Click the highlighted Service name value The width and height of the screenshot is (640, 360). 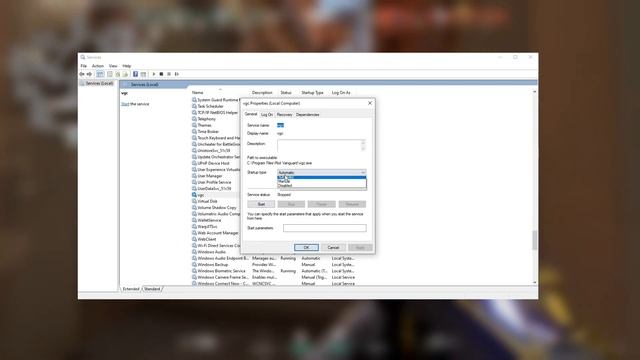point(280,125)
